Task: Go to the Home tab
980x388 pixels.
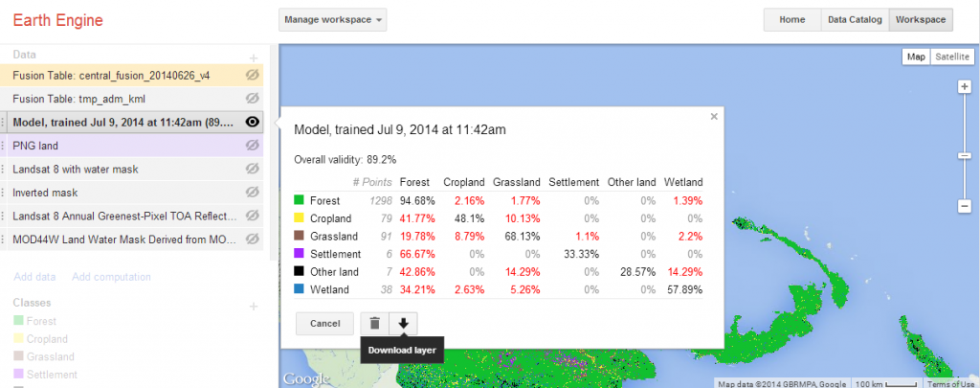Action: click(x=791, y=19)
